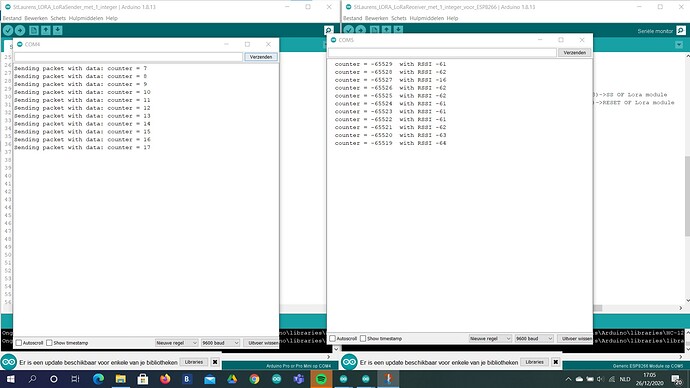Click Upload arrow in LoRaReceiver Arduino window
Viewport: 690px width, 388px height.
pyautogui.click(x=361, y=29)
